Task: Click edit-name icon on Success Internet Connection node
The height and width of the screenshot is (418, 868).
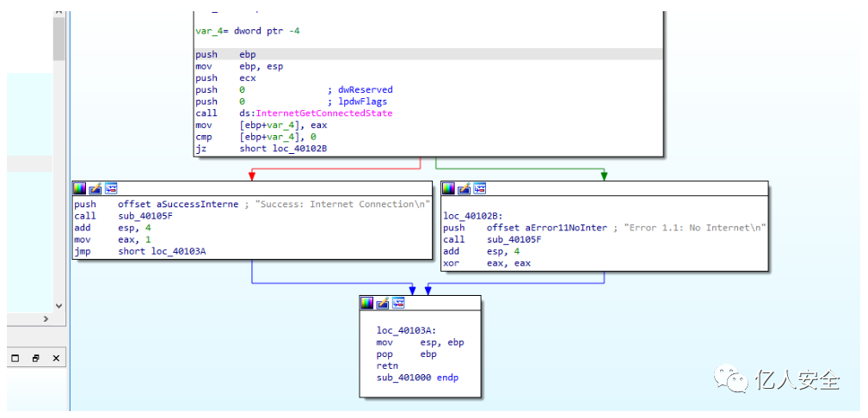Action: (x=95, y=188)
